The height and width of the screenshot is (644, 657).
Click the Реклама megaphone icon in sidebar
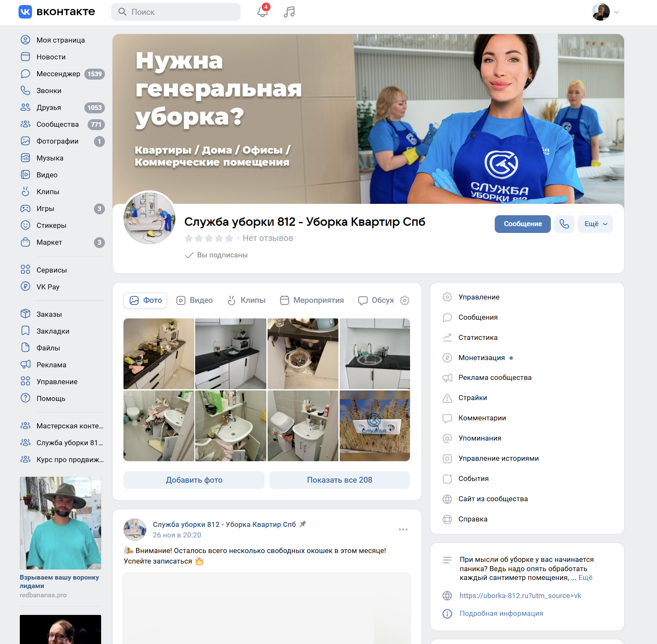pyautogui.click(x=25, y=364)
